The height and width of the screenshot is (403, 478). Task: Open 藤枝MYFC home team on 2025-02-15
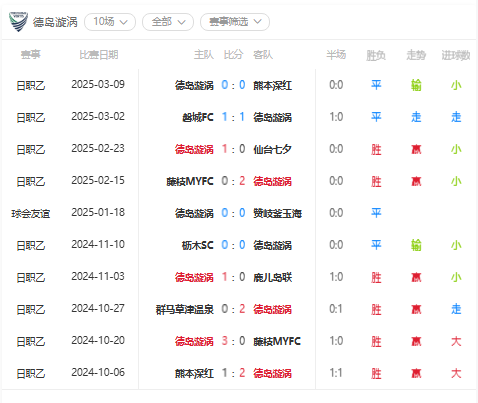pos(190,181)
